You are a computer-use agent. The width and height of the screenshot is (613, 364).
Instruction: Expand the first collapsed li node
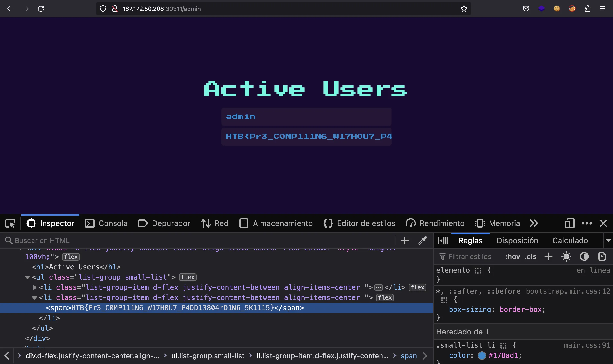[x=35, y=287]
